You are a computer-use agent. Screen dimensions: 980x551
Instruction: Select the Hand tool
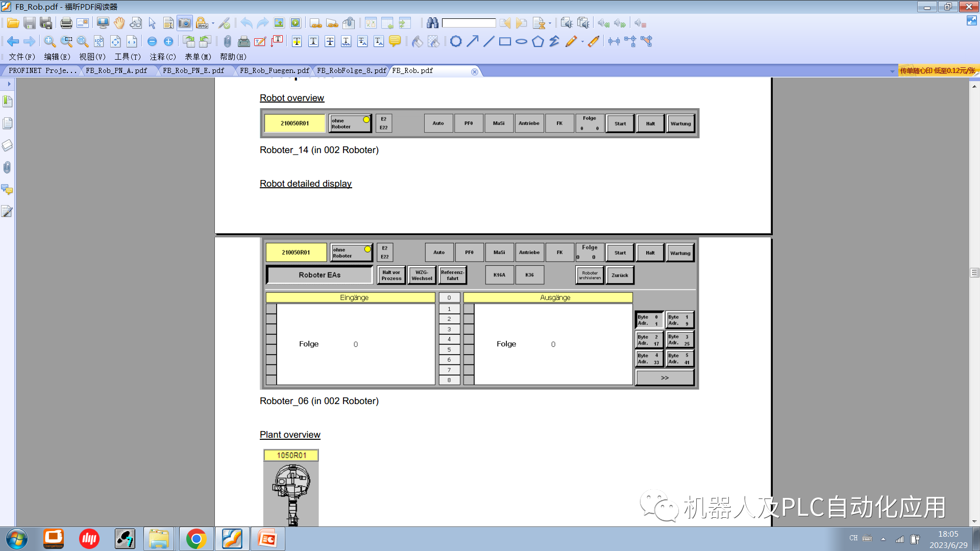(x=118, y=23)
